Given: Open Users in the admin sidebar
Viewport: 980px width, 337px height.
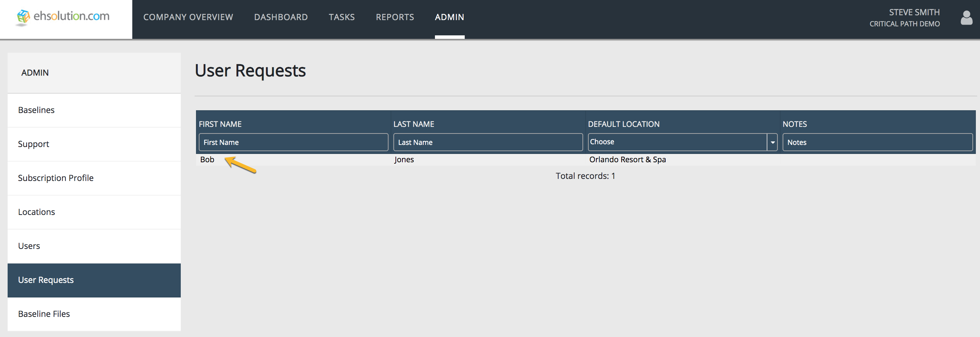Looking at the screenshot, I should coord(29,246).
